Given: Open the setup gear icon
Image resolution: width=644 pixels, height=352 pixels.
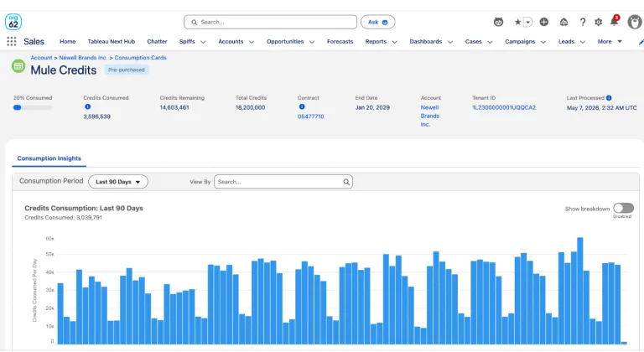Looking at the screenshot, I should pyautogui.click(x=599, y=22).
